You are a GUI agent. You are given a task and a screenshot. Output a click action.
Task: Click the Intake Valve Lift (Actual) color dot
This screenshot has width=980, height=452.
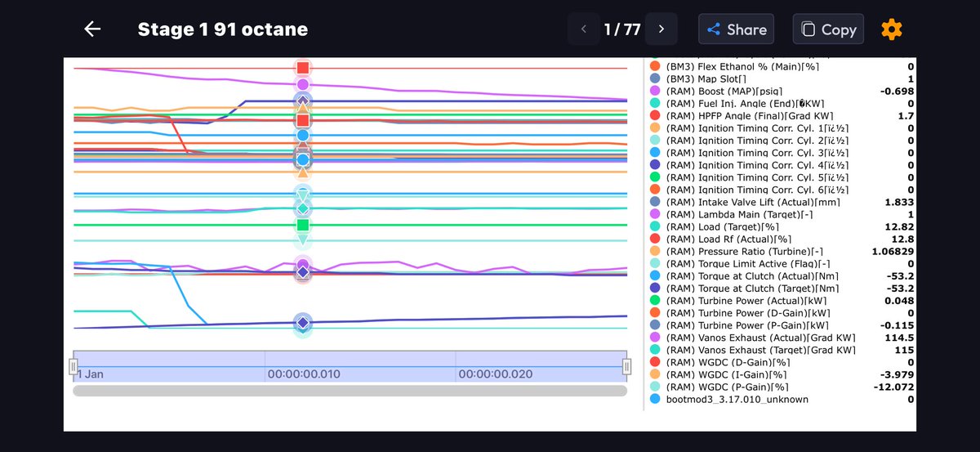coord(655,202)
